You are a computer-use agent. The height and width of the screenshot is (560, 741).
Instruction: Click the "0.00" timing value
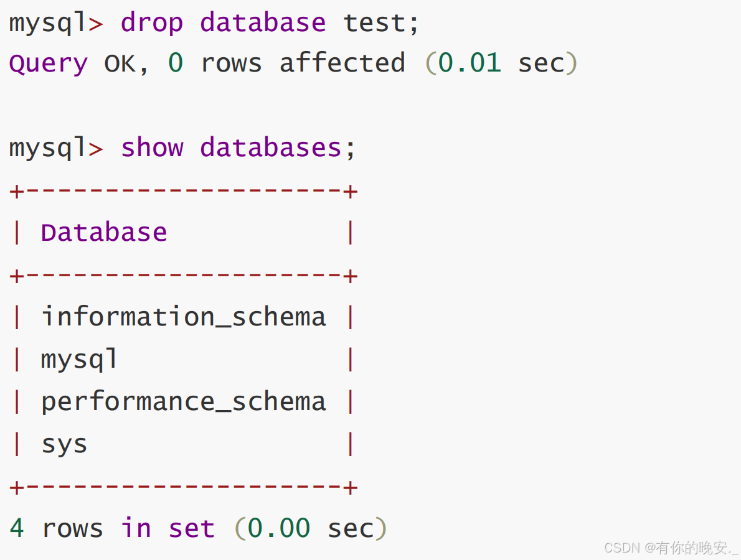point(278,529)
